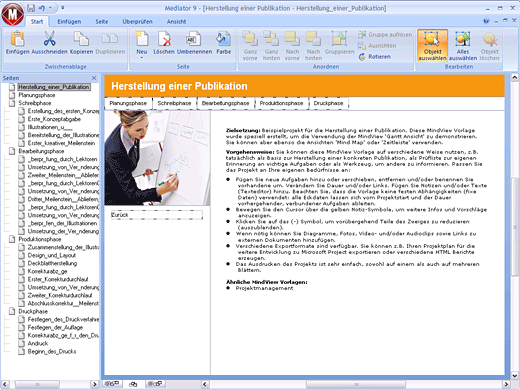Click the Produktionsphase button on the page
520x389 pixels.
pyautogui.click(x=281, y=103)
